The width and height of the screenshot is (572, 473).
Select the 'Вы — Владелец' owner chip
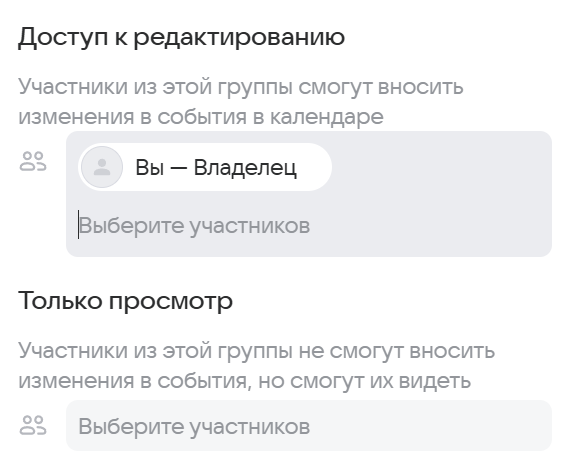coord(205,167)
